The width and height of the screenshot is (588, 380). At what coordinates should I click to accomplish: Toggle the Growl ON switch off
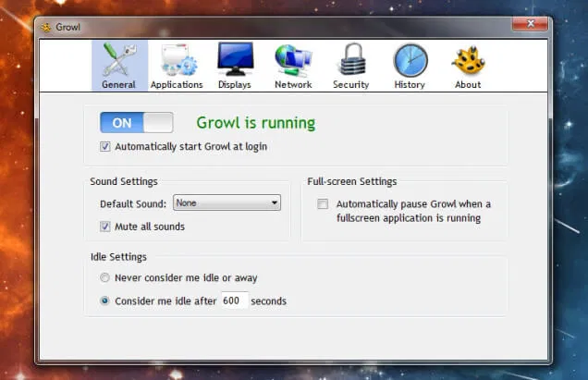click(137, 122)
